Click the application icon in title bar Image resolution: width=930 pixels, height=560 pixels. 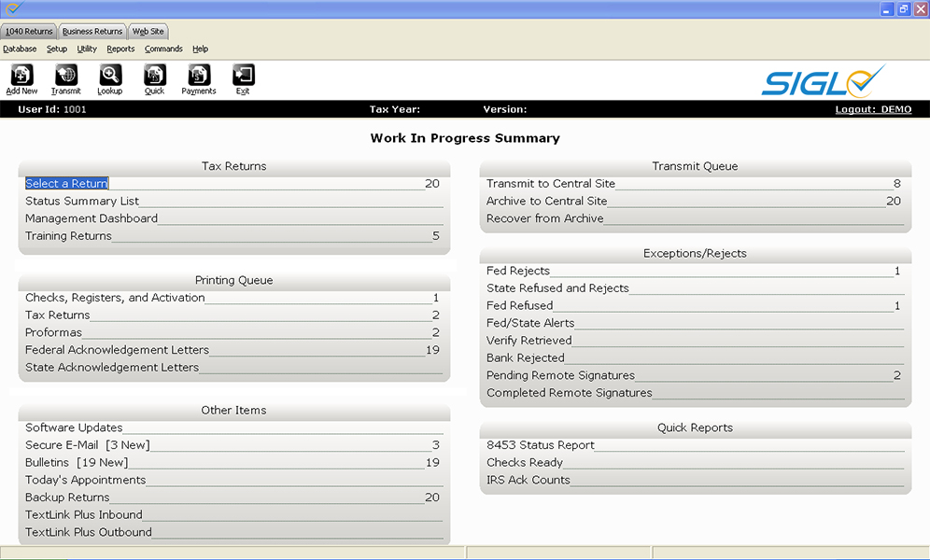(x=12, y=8)
